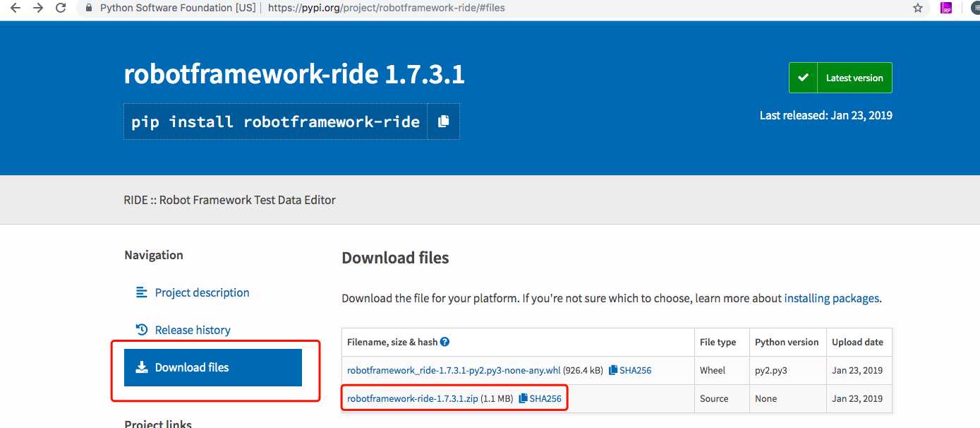The image size is (980, 428).
Task: Download robotframework_ride-1.7.3.1 wheel file
Action: click(454, 370)
